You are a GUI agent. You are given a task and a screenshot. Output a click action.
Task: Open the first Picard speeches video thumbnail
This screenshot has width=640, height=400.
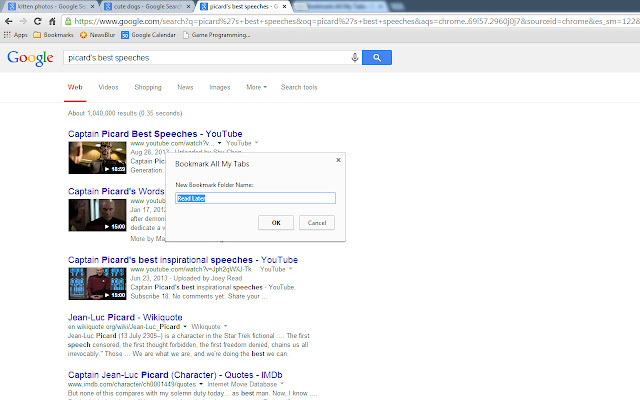(x=97, y=158)
